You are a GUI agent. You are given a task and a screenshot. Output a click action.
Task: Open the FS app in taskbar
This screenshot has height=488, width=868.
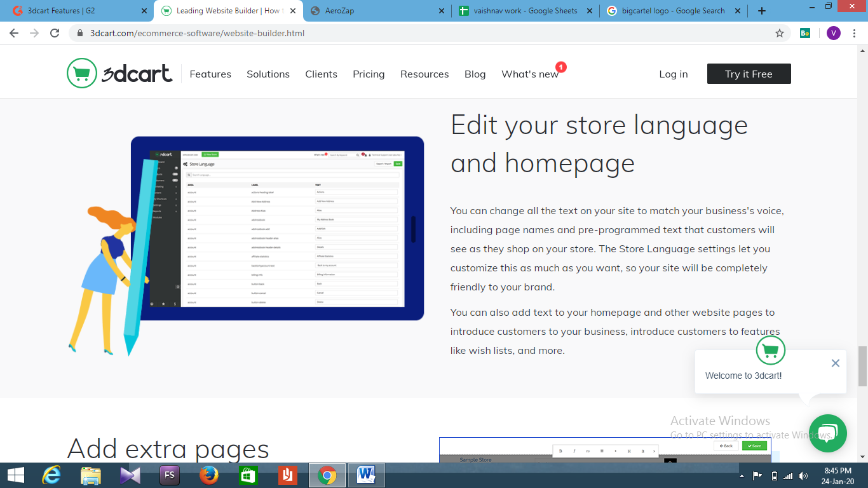[170, 475]
